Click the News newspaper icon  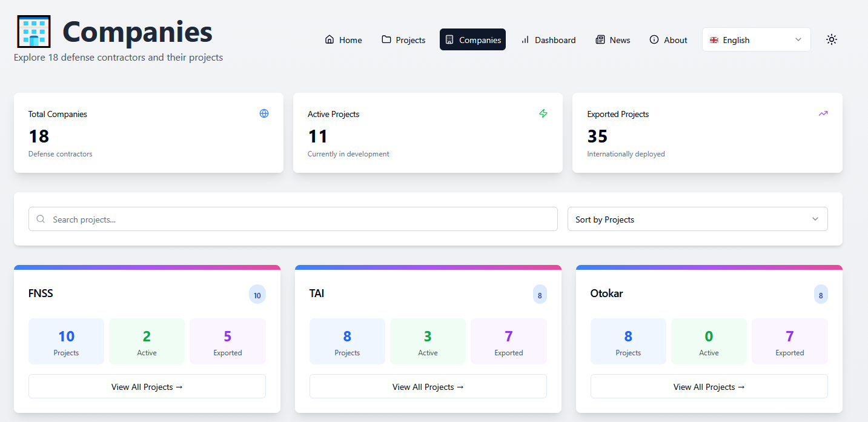click(599, 39)
